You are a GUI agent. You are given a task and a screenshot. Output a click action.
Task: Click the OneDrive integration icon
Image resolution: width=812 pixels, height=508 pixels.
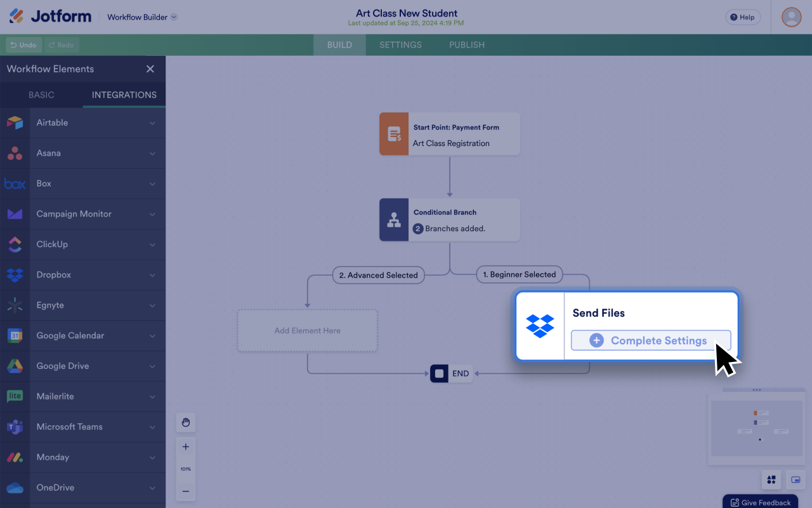coord(15,488)
